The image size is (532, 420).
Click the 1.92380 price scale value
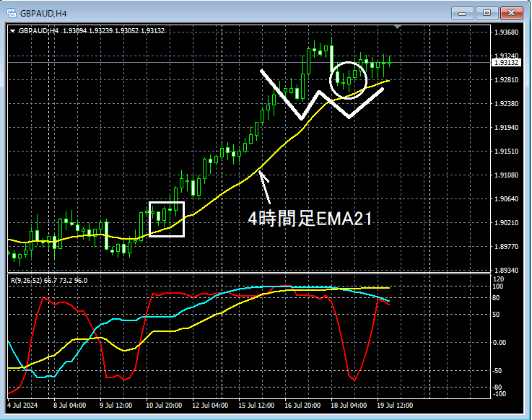coord(506,103)
